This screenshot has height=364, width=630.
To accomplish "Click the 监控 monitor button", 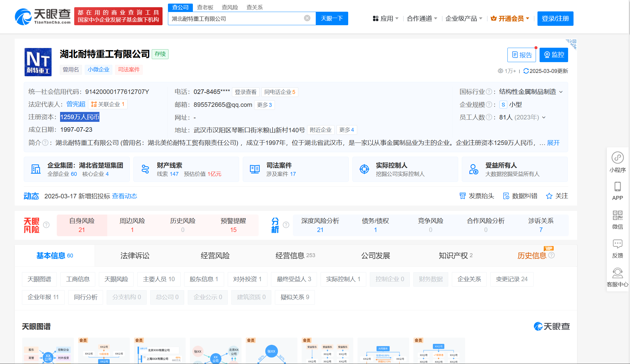I will click(554, 55).
